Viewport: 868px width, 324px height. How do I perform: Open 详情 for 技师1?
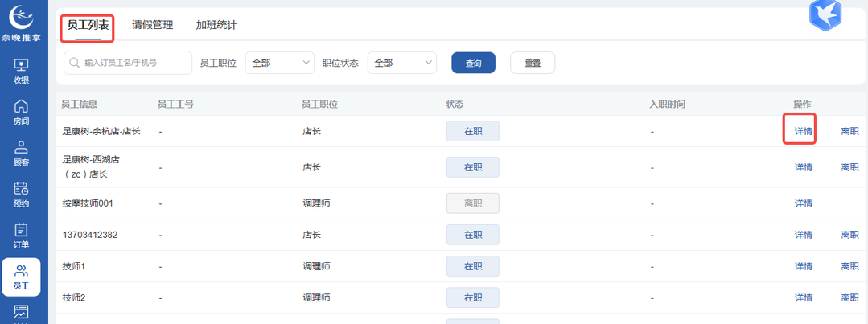click(x=804, y=266)
